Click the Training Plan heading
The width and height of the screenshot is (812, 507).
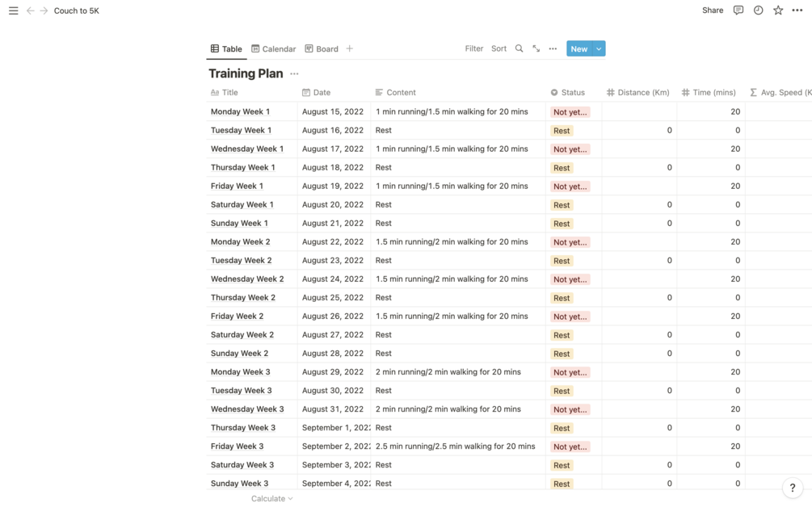[x=246, y=73]
